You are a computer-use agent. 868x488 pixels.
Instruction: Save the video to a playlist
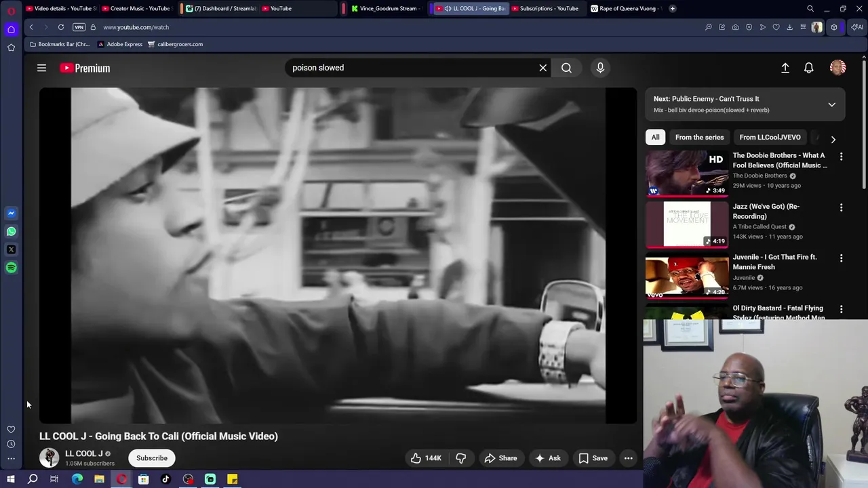[x=593, y=458]
